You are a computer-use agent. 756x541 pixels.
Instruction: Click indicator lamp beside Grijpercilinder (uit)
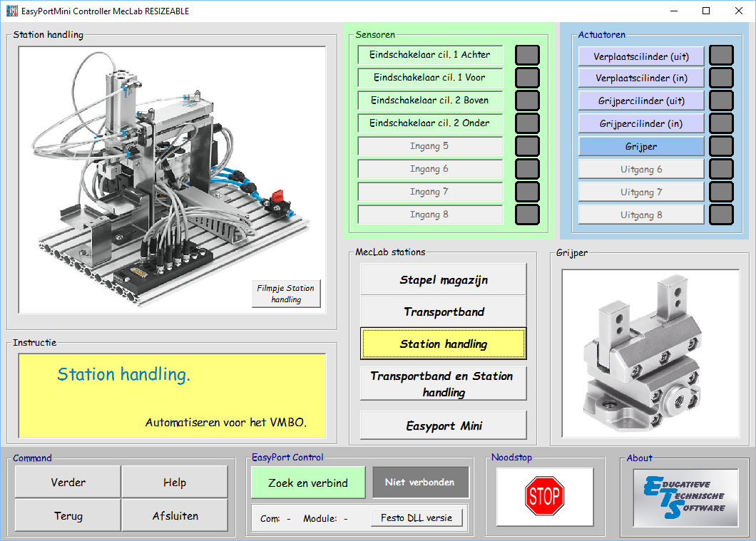721,101
